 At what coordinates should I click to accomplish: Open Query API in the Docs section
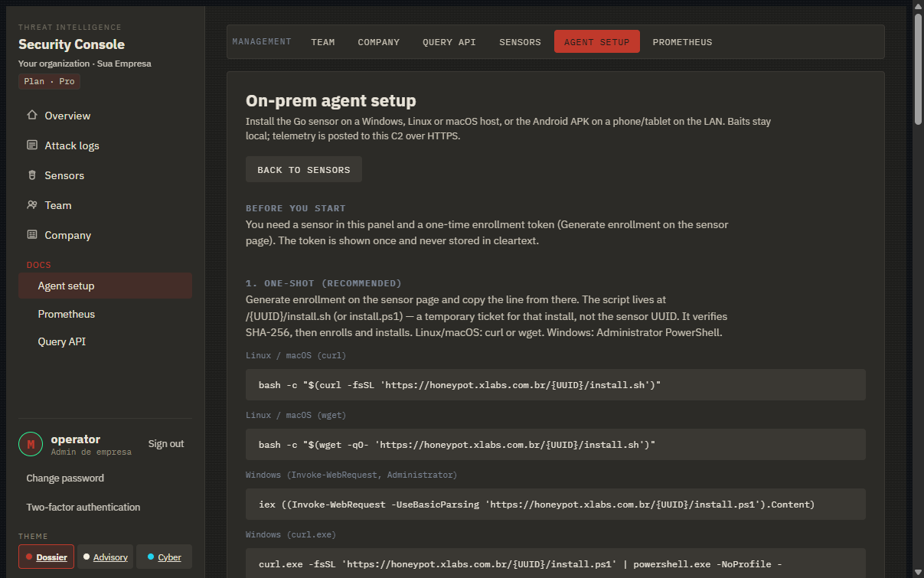tap(106, 341)
